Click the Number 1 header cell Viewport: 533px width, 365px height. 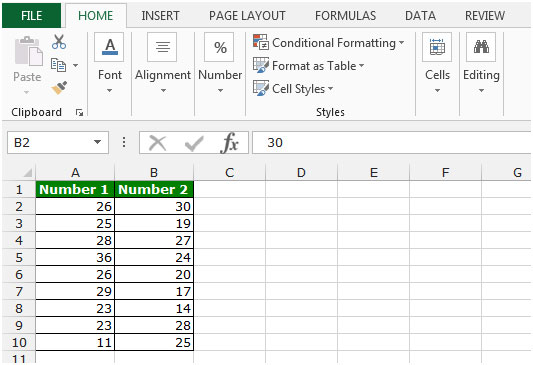[75, 189]
